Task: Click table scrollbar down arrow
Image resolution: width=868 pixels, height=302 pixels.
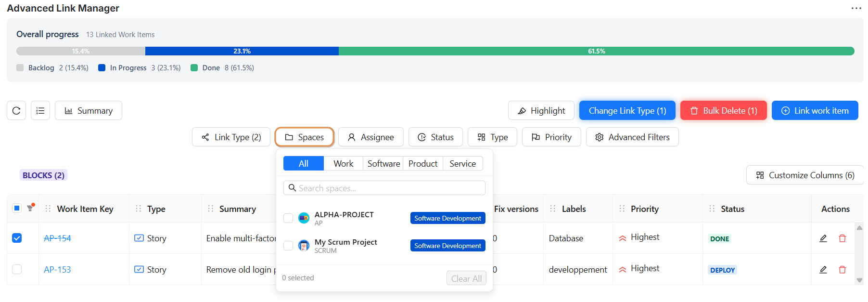Action: [x=859, y=280]
